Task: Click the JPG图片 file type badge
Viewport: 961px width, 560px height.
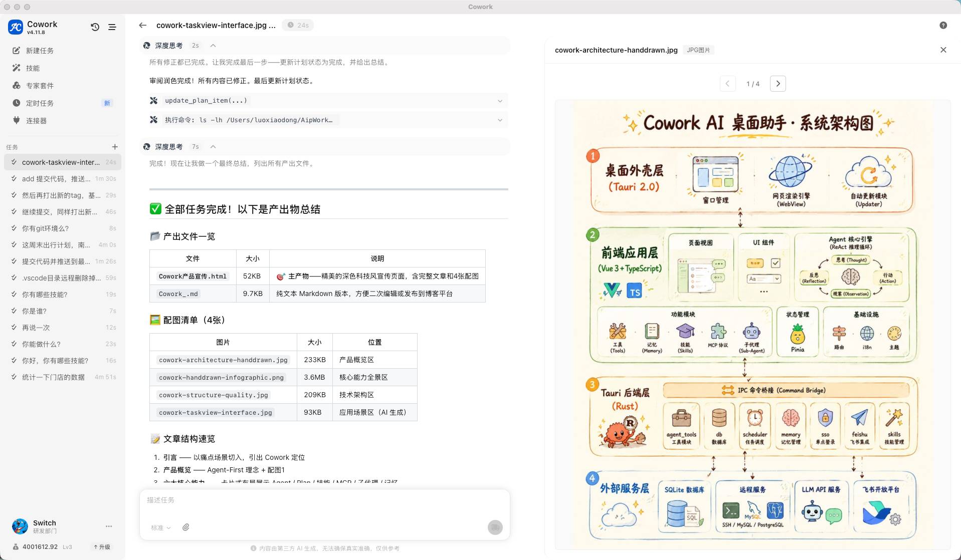Action: click(698, 50)
